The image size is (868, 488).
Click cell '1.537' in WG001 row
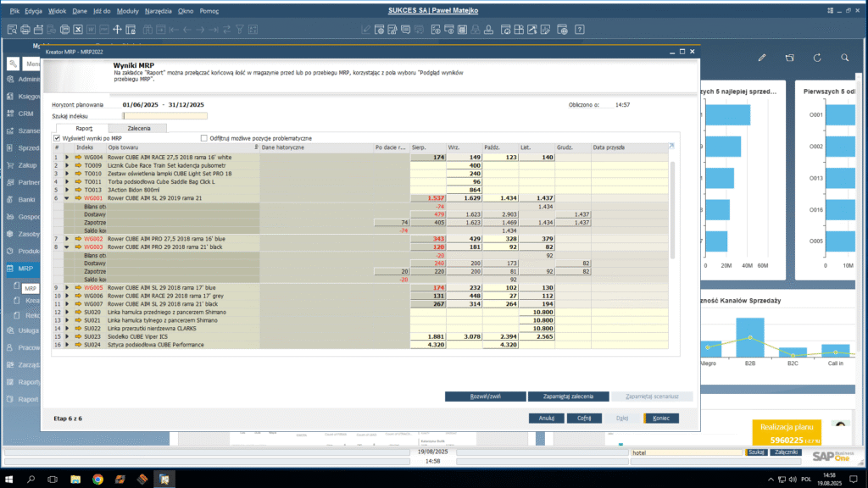(x=428, y=198)
